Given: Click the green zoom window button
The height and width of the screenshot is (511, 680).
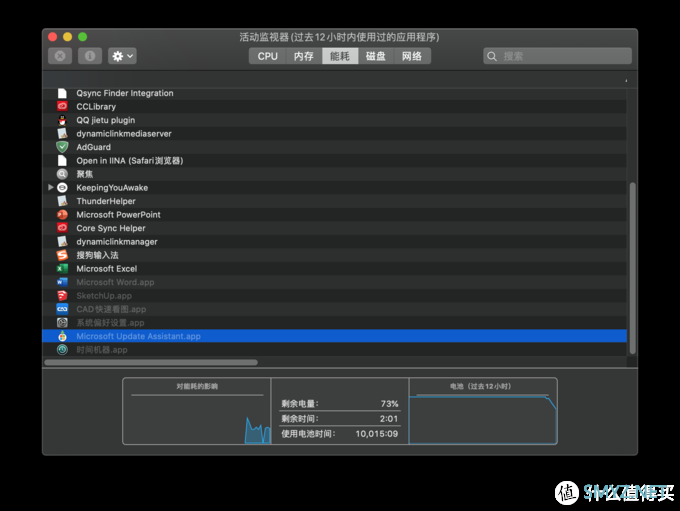Looking at the screenshot, I should click(x=82, y=37).
